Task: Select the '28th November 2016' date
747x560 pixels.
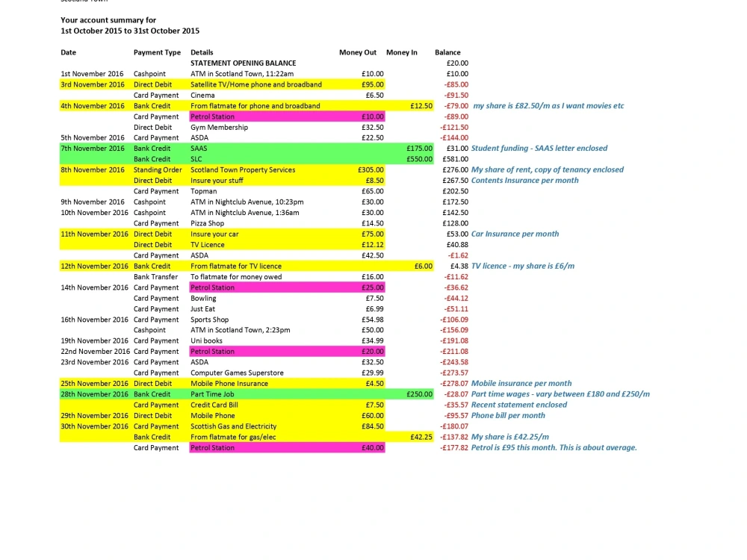Action: point(94,393)
